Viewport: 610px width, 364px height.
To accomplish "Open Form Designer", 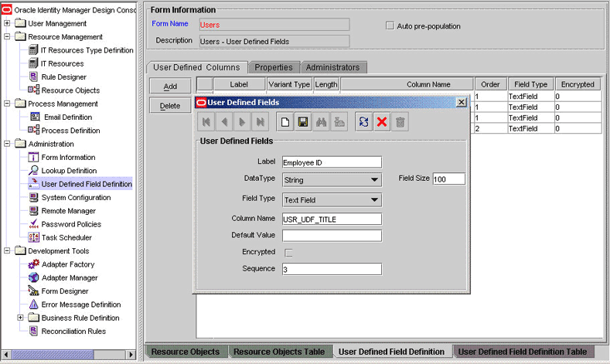I will click(x=65, y=291).
